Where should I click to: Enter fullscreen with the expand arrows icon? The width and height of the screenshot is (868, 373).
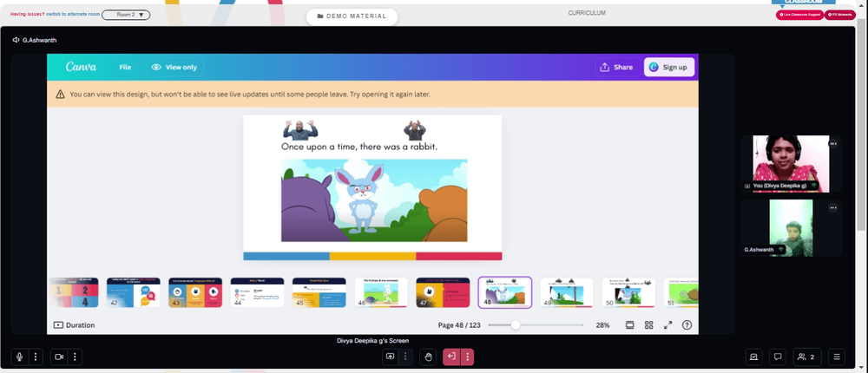click(x=668, y=324)
